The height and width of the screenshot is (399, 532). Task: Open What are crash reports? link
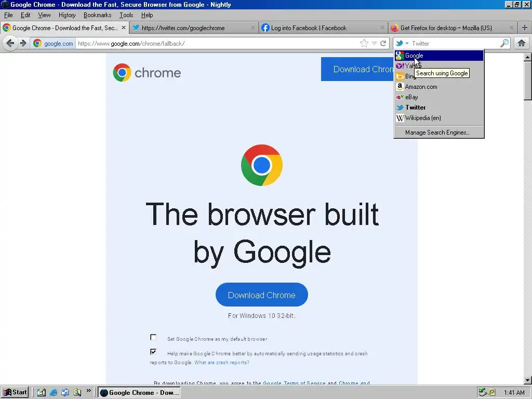tap(221, 362)
